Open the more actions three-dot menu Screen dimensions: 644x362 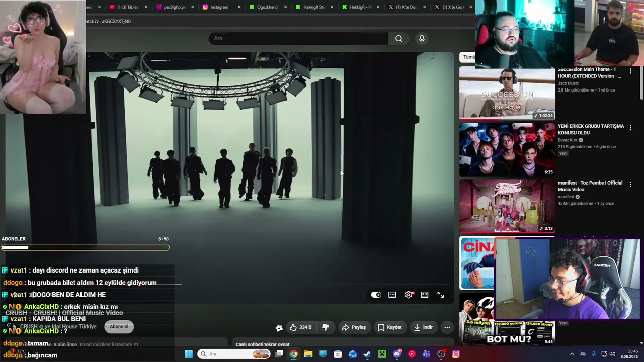tap(447, 327)
